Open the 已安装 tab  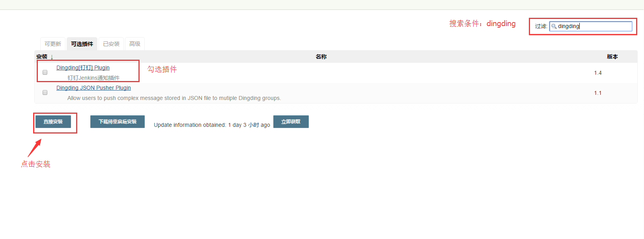tap(111, 44)
